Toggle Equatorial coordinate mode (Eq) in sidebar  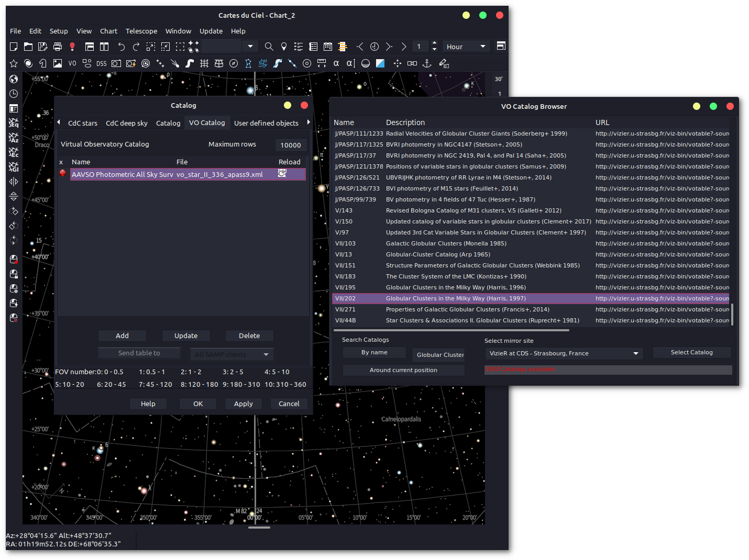tap(14, 123)
